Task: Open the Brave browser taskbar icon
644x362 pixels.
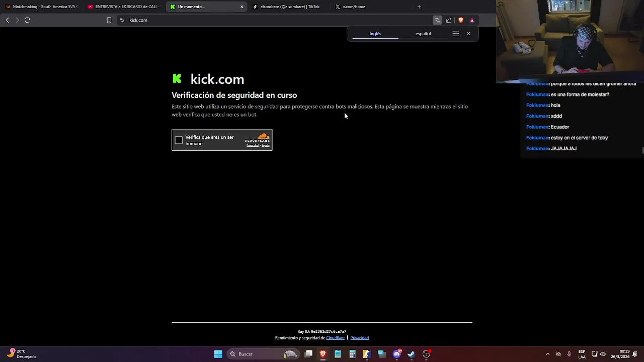Action: 323,354
